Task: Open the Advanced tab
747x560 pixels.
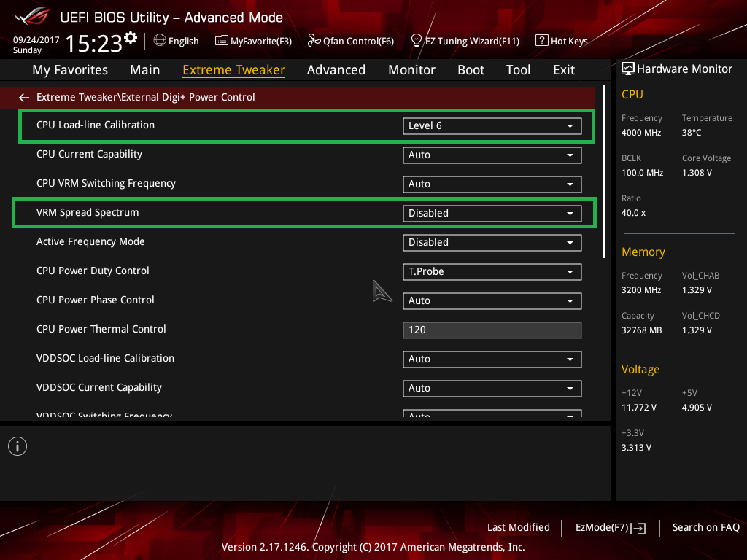Action: (x=336, y=70)
